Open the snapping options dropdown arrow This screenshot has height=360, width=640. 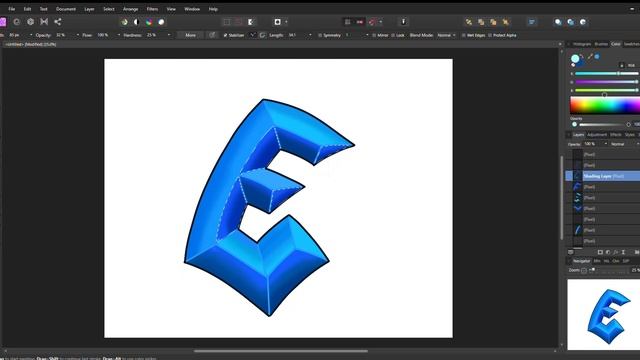pos(380,22)
